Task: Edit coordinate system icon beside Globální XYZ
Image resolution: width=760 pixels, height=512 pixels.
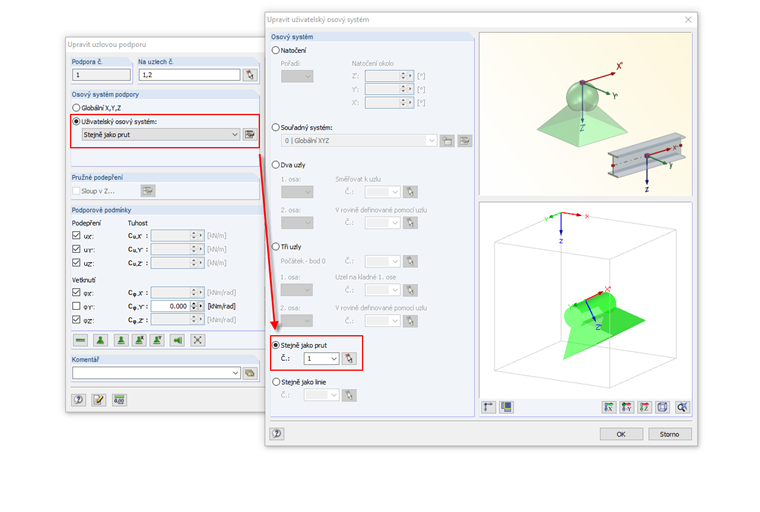Action: point(465,141)
